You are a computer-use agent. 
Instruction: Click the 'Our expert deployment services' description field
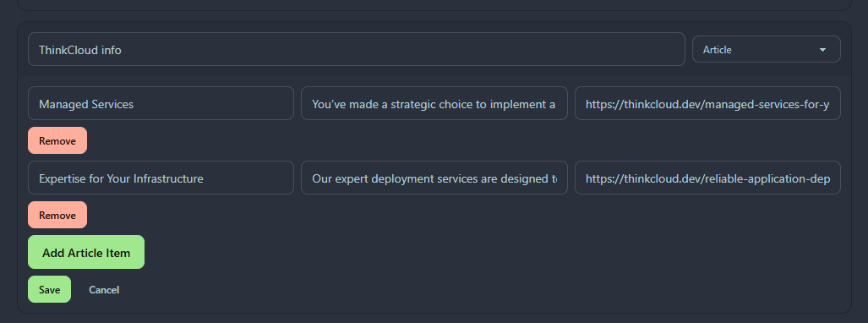click(x=434, y=178)
